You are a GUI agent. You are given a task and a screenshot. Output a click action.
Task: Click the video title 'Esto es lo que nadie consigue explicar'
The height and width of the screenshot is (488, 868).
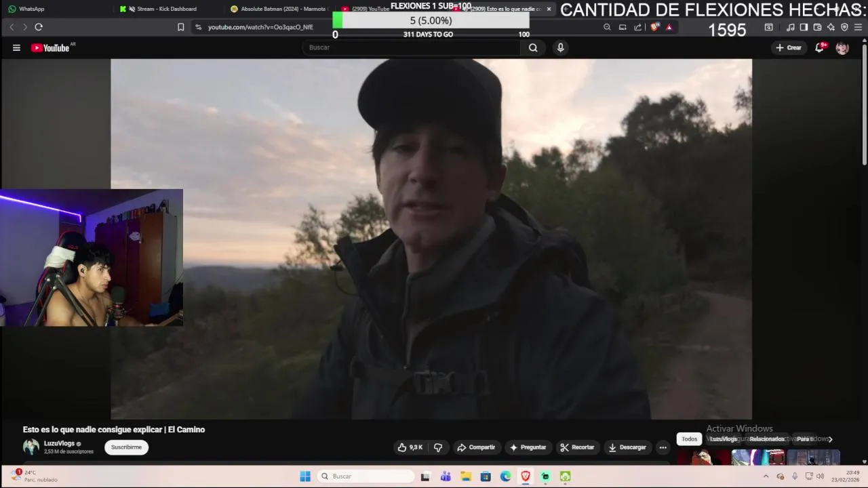coord(114,430)
